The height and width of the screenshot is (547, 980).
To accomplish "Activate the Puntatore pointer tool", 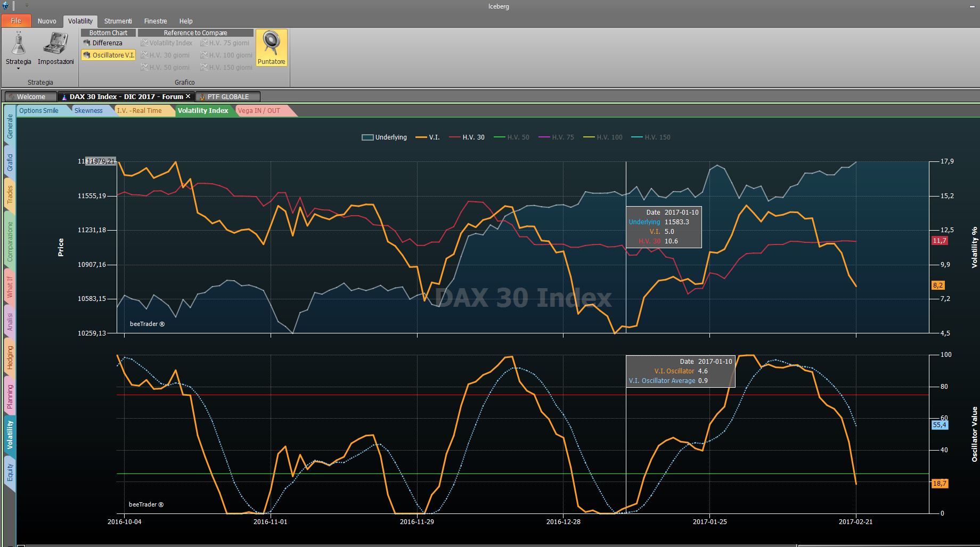I will (x=272, y=48).
